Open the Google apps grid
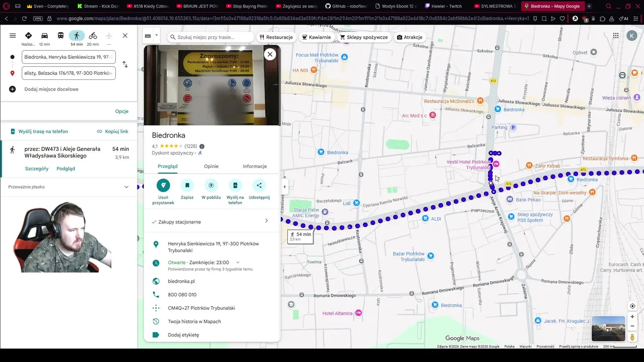This screenshot has width=644, height=362. [615, 36]
